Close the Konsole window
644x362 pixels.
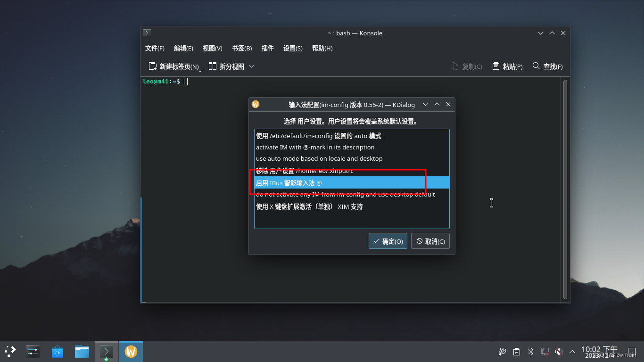563,33
